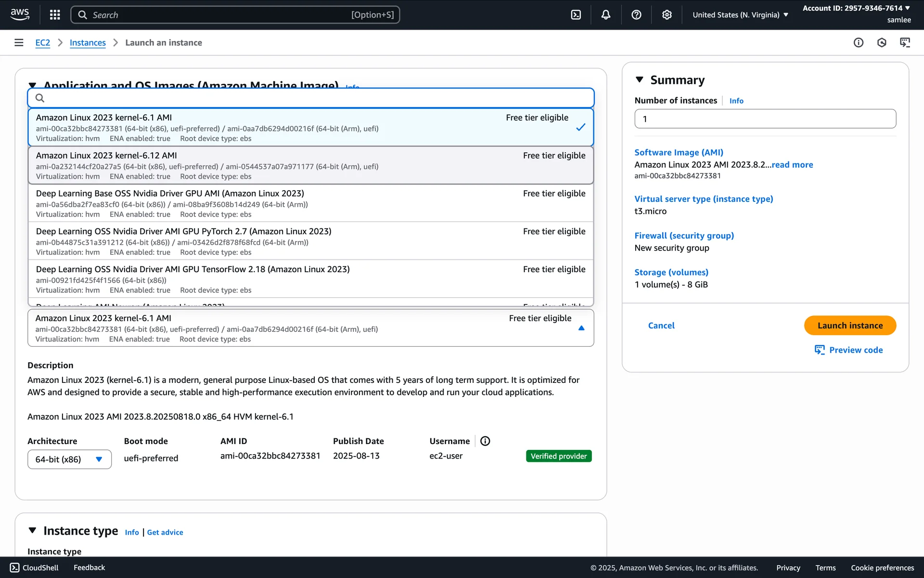
Task: Open settings gear in top bar
Action: click(667, 15)
